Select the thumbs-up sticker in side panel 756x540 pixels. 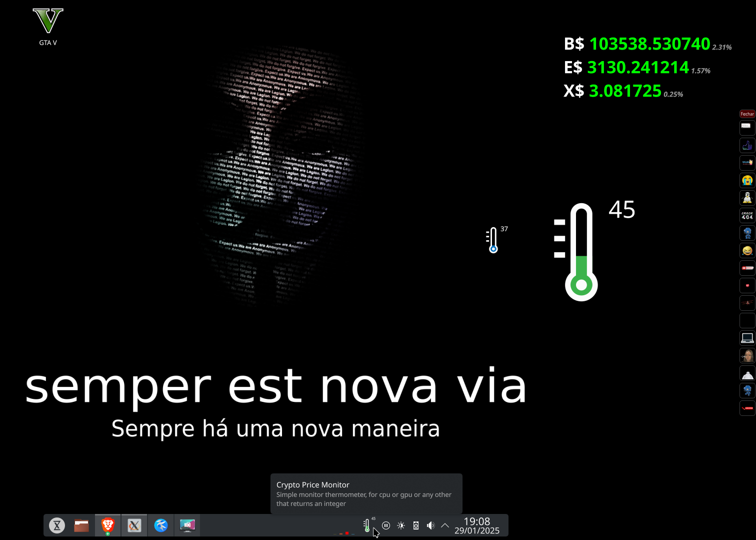tap(747, 145)
